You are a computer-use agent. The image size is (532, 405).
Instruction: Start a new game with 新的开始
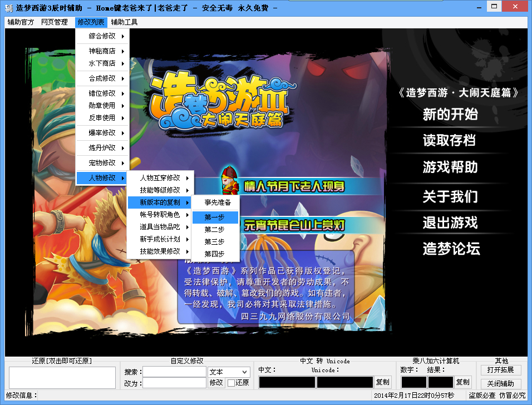pos(450,114)
